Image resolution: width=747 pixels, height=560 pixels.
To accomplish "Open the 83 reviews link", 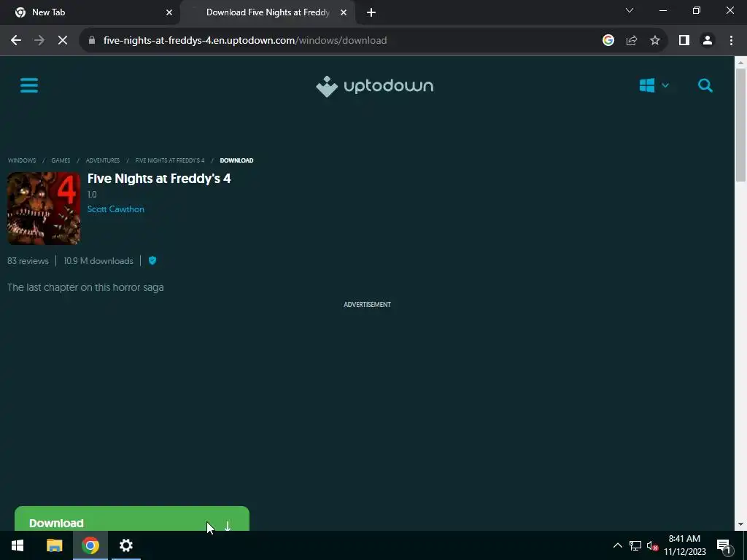I will point(28,261).
